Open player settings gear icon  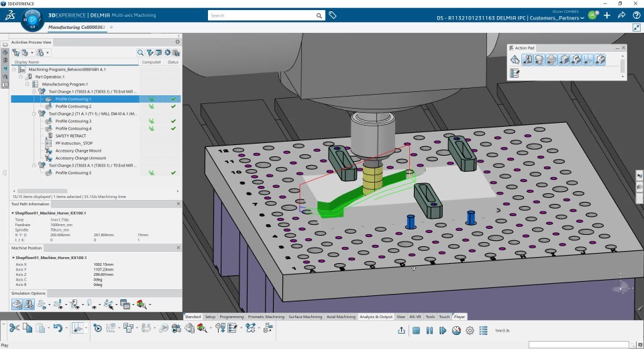point(470,330)
